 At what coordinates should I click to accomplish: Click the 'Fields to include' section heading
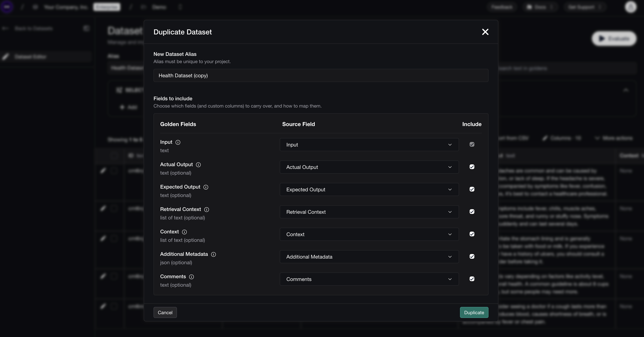coord(173,99)
